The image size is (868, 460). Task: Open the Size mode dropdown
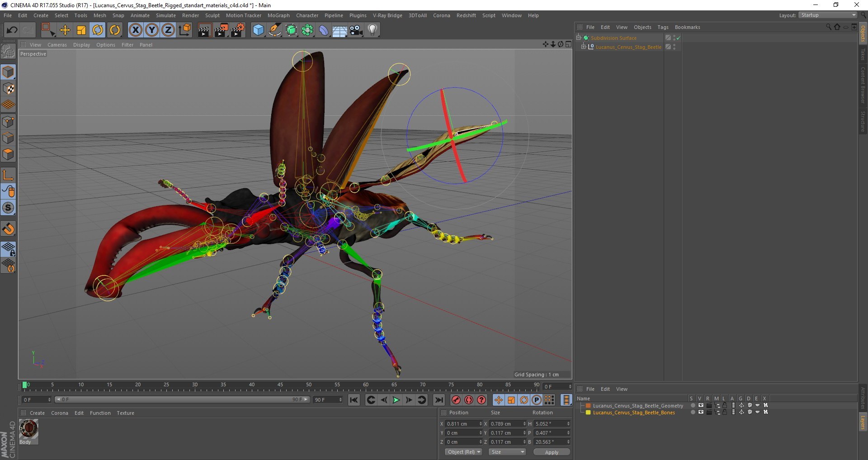point(507,452)
